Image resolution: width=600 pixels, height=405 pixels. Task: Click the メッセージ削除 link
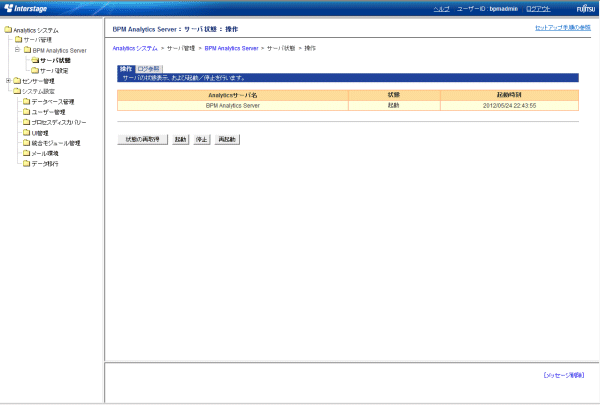(564, 375)
